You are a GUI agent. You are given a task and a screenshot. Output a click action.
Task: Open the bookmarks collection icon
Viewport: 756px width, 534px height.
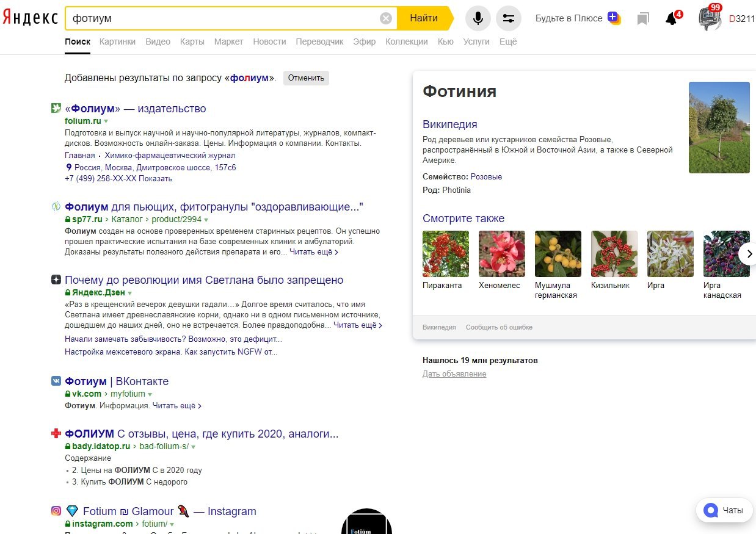point(642,19)
